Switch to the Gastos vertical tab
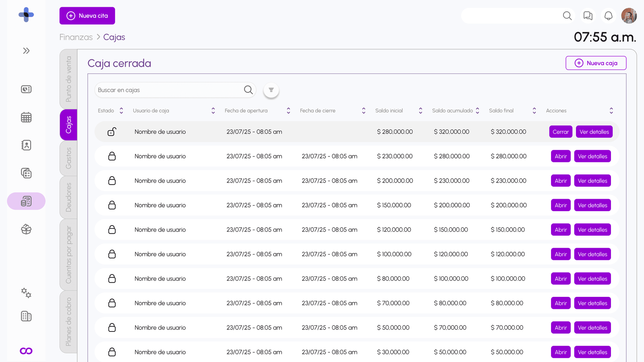The width and height of the screenshot is (644, 362). (68, 158)
